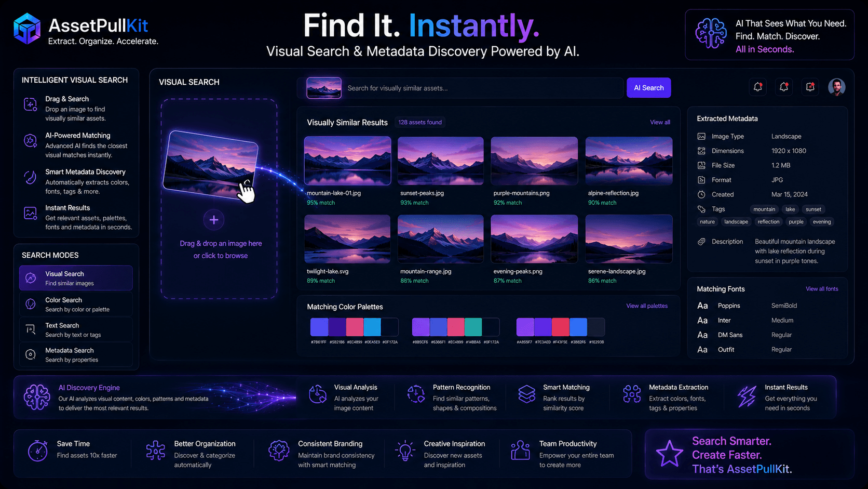Open the serene-landscape.jpg thumbnail
Viewport: 868px width, 489px height.
coord(629,239)
